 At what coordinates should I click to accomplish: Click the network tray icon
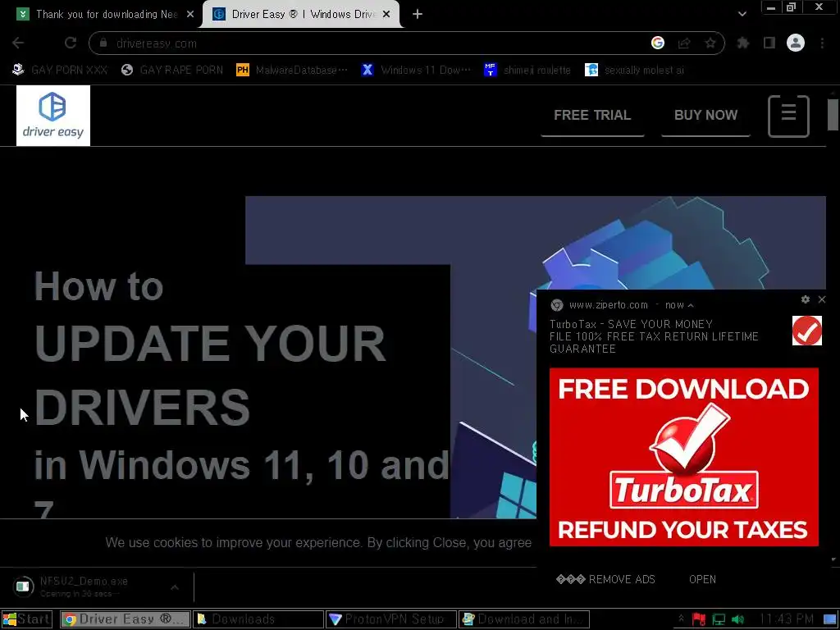pos(719,619)
